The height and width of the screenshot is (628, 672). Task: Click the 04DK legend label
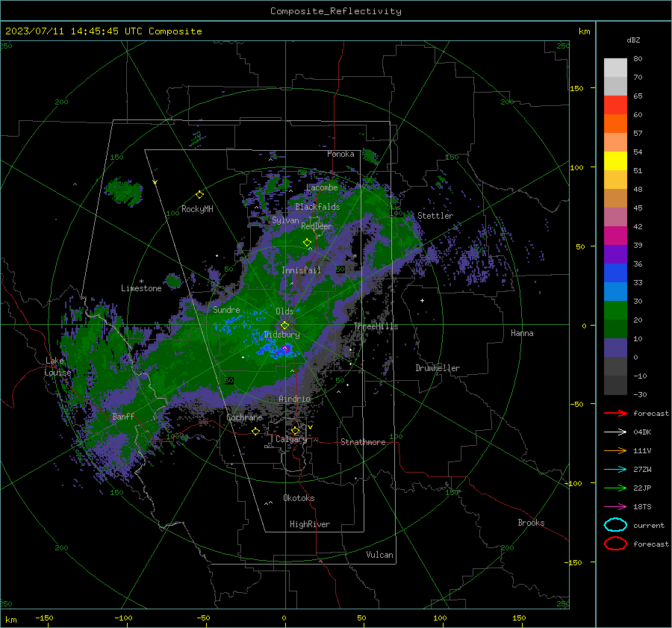[x=642, y=432]
